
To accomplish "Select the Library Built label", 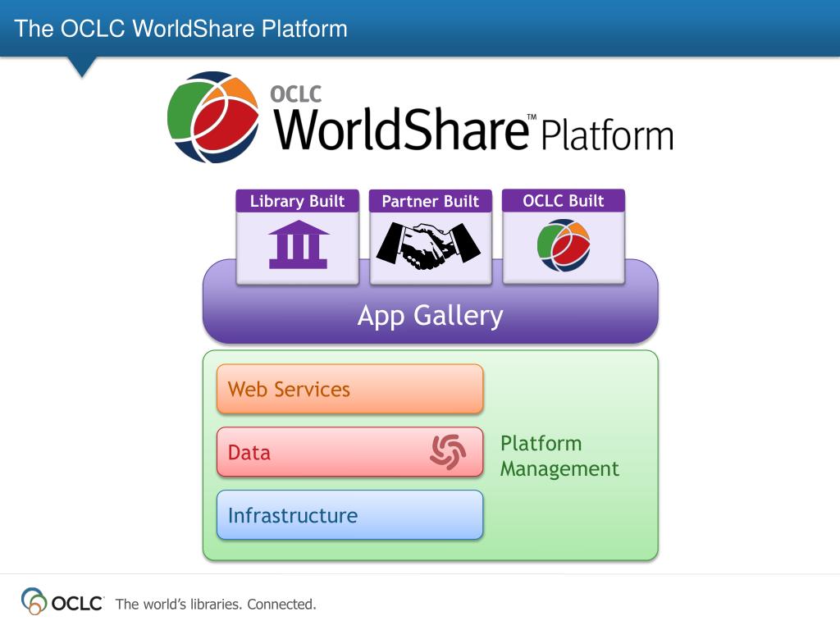I will point(297,201).
